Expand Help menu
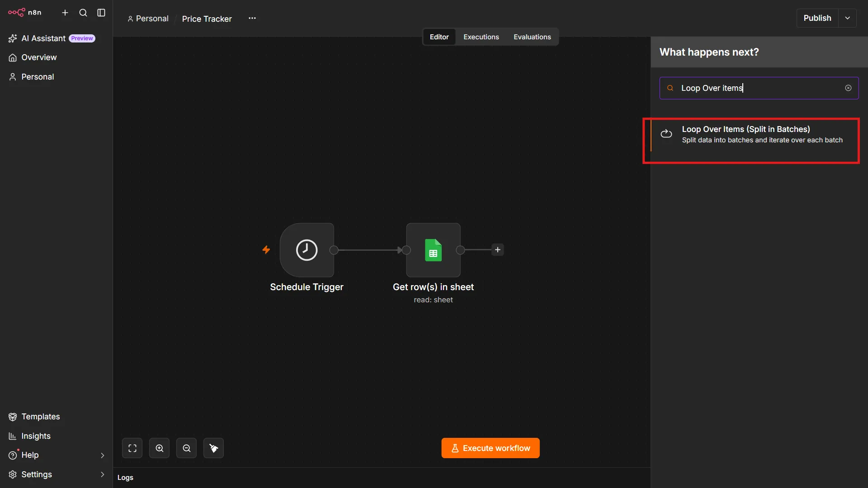Image resolution: width=868 pixels, height=488 pixels. coord(57,455)
